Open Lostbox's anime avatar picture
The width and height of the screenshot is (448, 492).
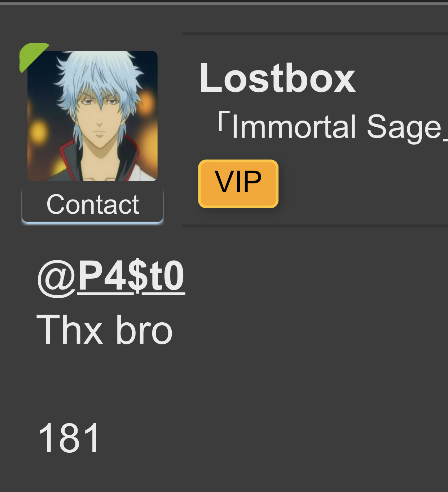pyautogui.click(x=92, y=116)
